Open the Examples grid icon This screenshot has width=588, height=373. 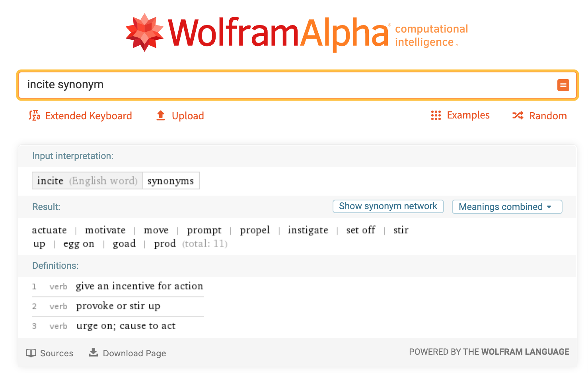[436, 115]
